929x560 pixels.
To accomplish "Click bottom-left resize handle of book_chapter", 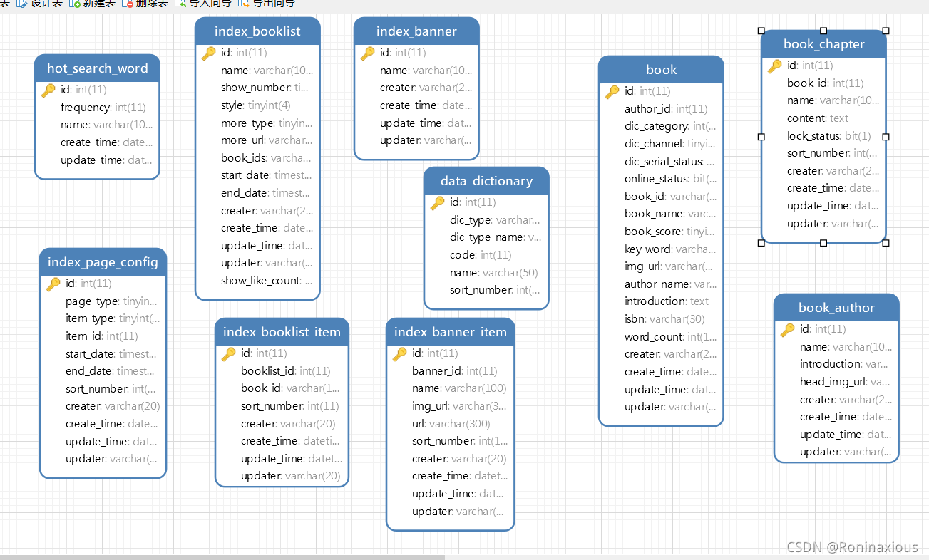I will point(761,243).
